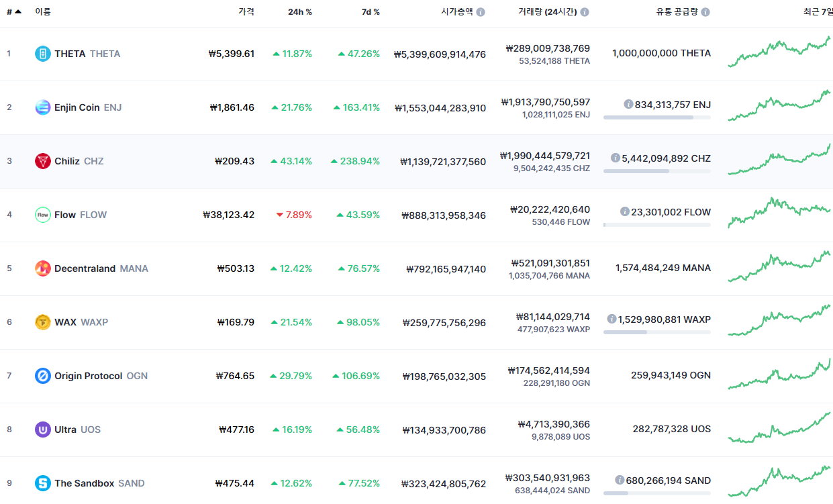
Task: Sort table by 유통 공급량 column header
Action: (x=677, y=11)
